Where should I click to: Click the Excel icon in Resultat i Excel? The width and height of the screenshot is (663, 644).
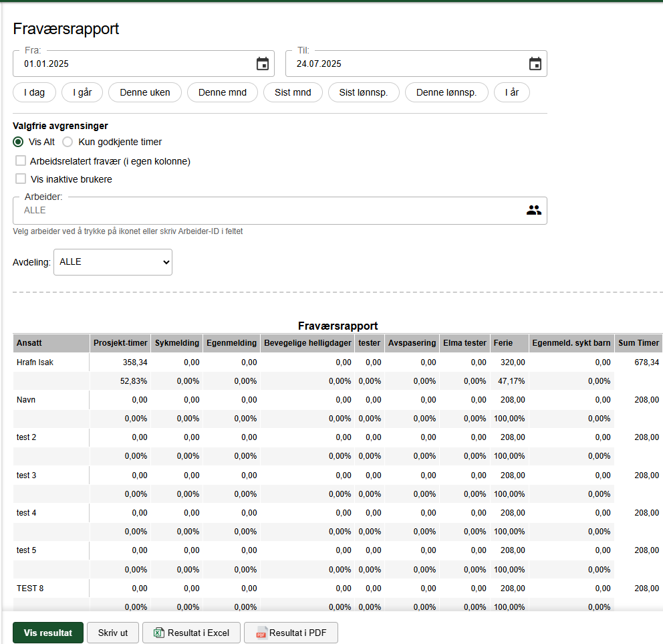[159, 633]
